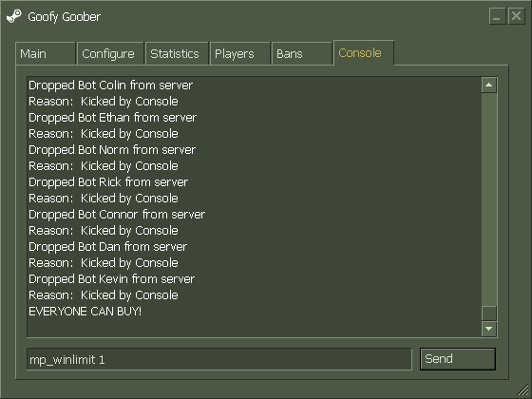Select the Statistics tab
Viewport: 532px width, 399px height.
[x=177, y=53]
